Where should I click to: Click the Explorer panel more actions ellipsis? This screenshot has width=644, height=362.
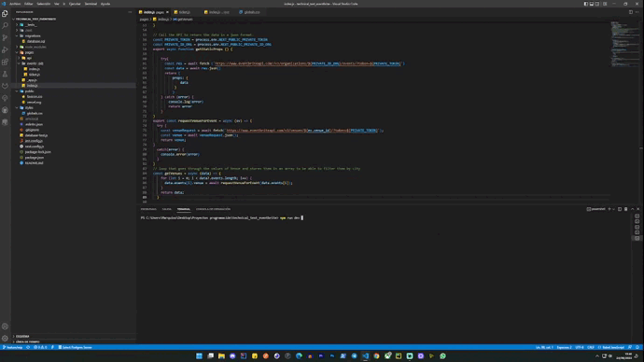tap(130, 12)
